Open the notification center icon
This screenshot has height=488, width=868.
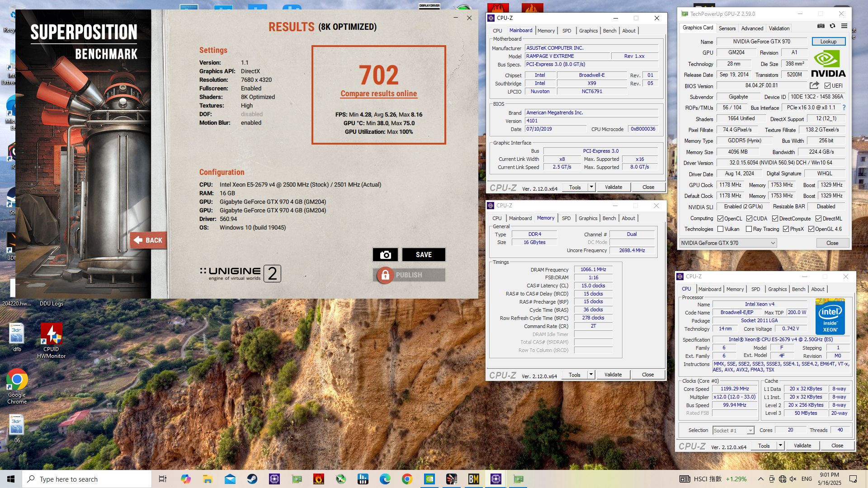(853, 479)
